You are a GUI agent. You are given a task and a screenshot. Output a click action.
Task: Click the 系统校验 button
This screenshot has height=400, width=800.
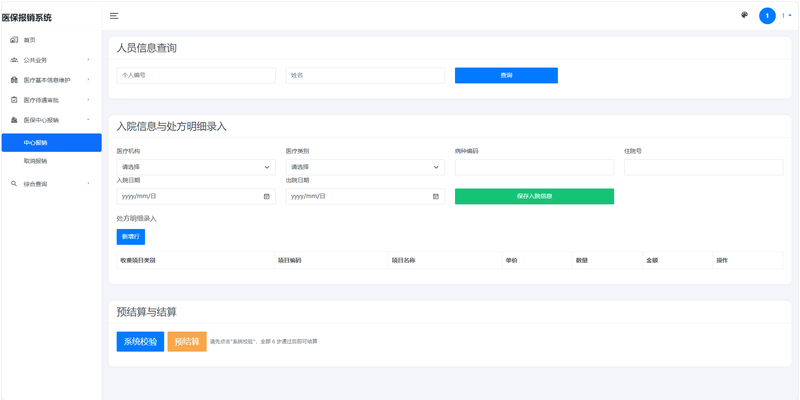(140, 341)
